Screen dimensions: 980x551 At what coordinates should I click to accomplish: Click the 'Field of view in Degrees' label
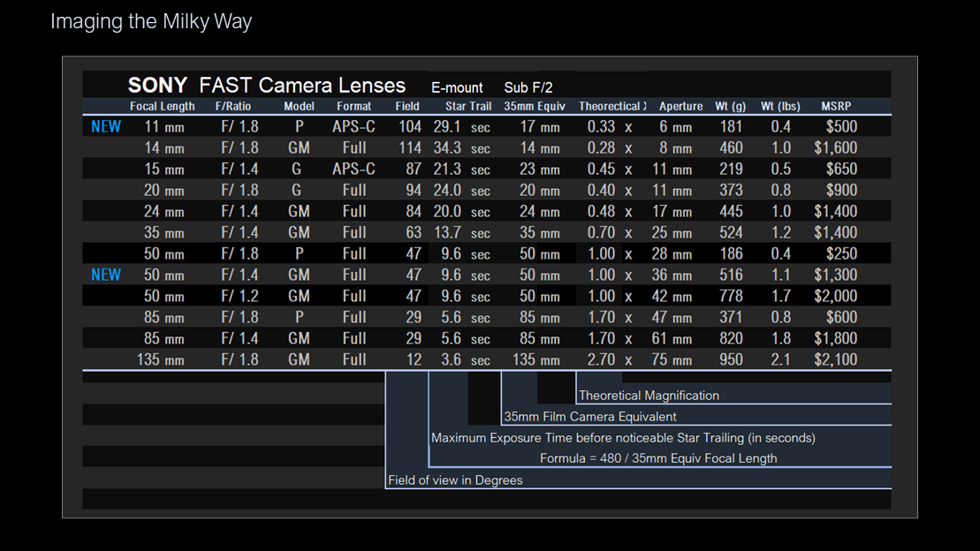click(455, 480)
